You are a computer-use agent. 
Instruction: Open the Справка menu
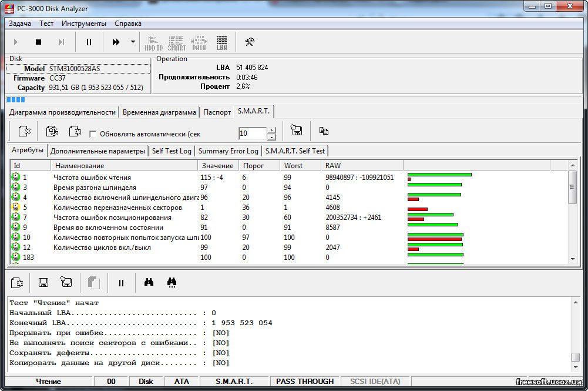pos(128,24)
